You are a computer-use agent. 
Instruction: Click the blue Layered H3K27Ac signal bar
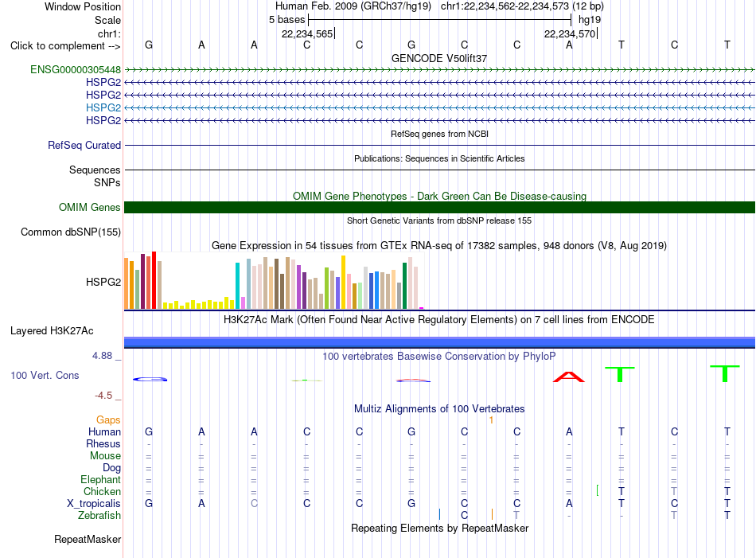tap(439, 342)
